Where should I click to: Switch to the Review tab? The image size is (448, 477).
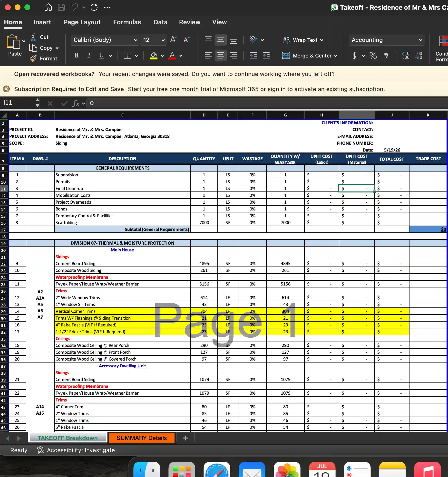[x=190, y=22]
